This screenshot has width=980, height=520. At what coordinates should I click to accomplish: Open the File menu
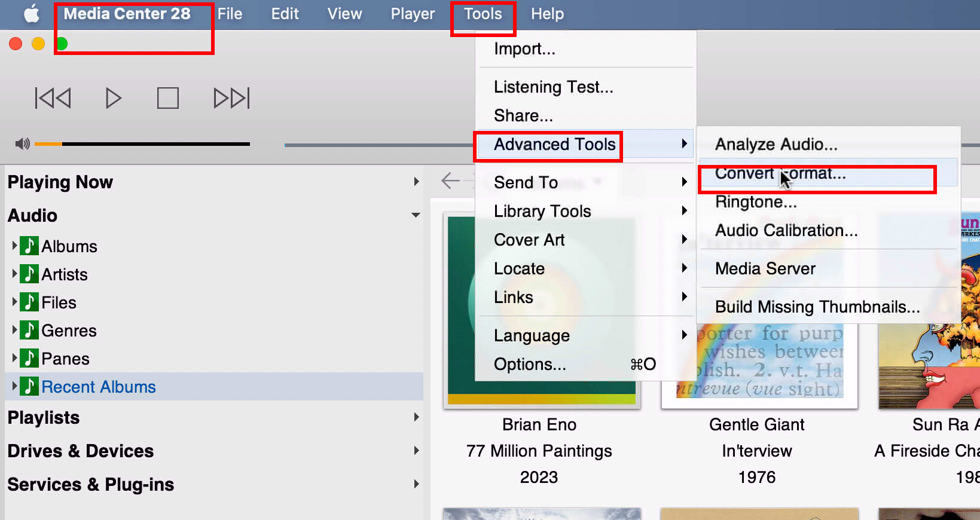[x=230, y=14]
